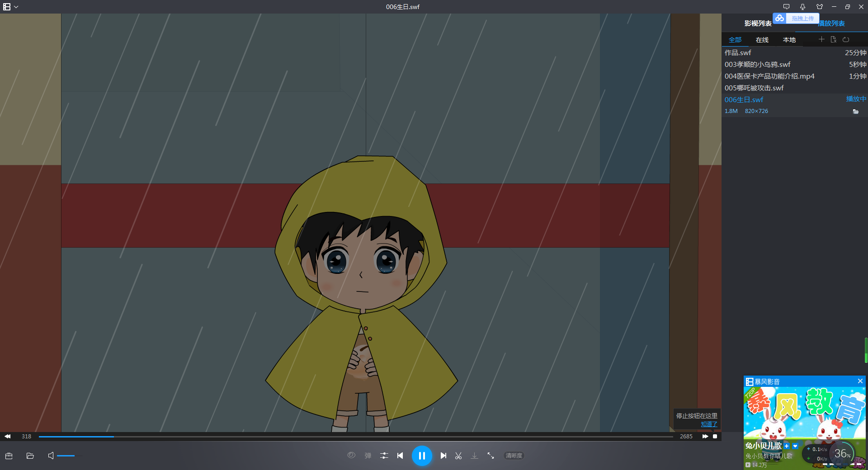
Task: Open the playback adjustment sliders icon
Action: coord(384,456)
